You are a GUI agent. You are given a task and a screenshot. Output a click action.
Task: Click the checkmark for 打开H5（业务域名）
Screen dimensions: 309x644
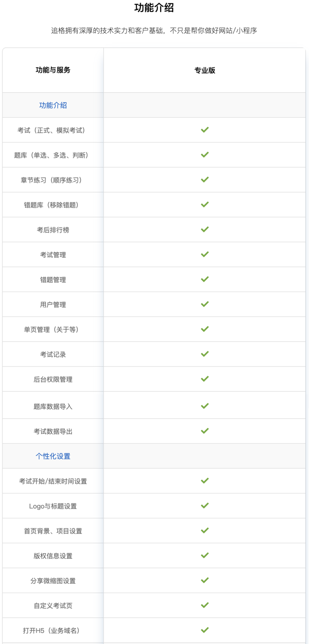[205, 630]
